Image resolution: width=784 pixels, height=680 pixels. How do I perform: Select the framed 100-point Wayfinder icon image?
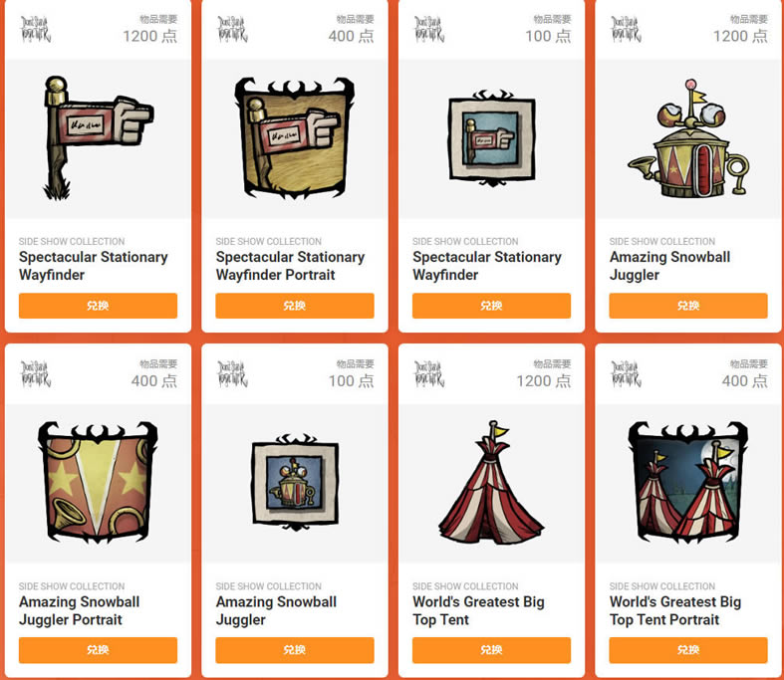click(x=492, y=138)
